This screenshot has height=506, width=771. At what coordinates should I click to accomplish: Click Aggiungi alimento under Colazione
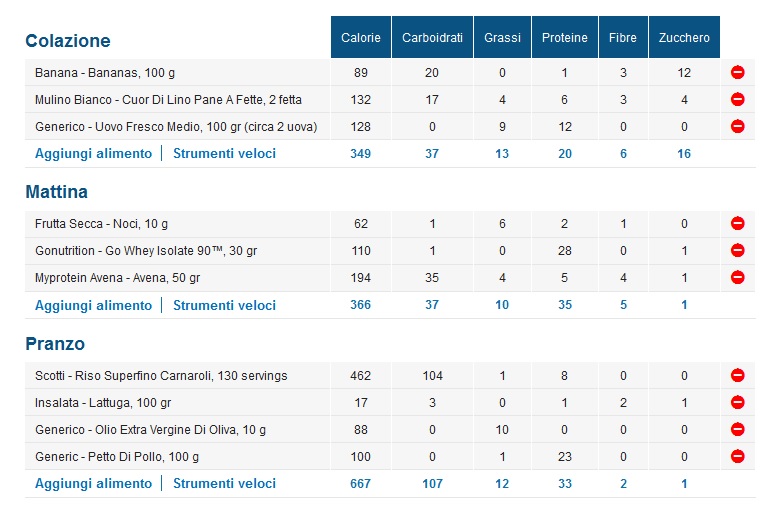coord(93,154)
